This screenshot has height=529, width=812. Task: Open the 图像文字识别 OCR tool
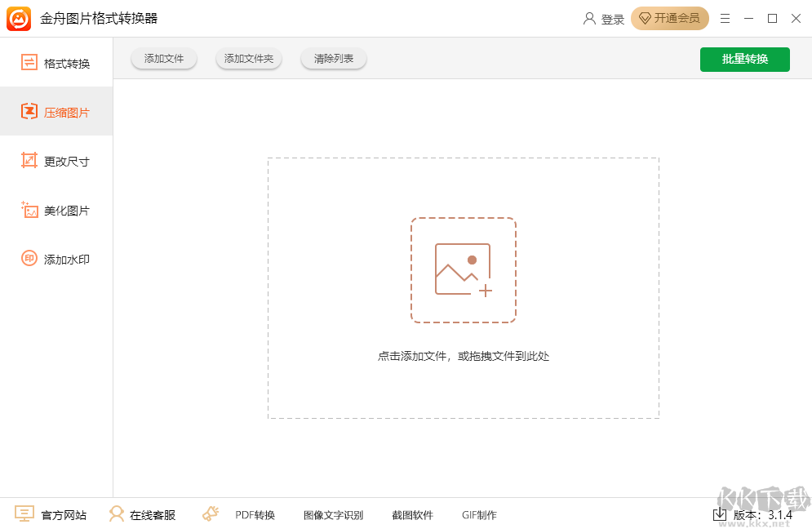coord(332,514)
